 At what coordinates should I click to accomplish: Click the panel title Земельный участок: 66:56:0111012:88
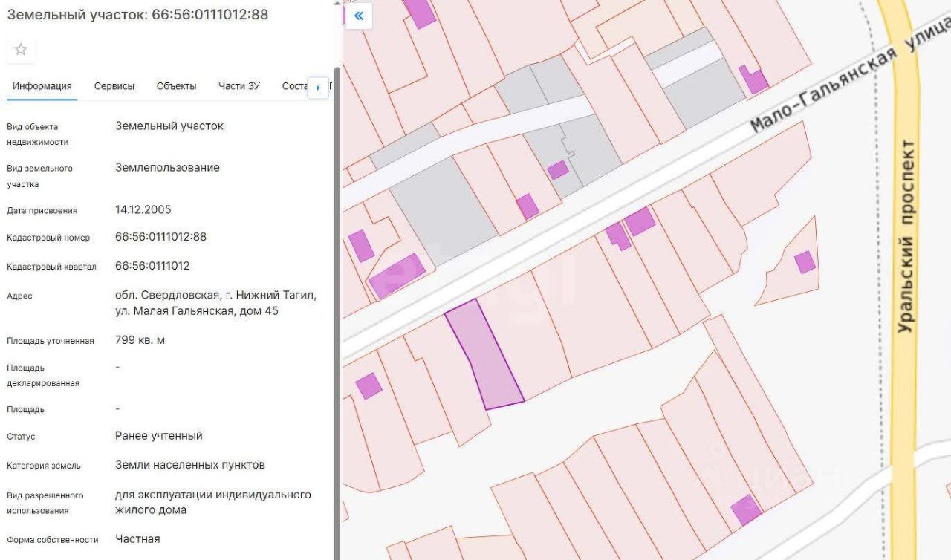pos(137,15)
